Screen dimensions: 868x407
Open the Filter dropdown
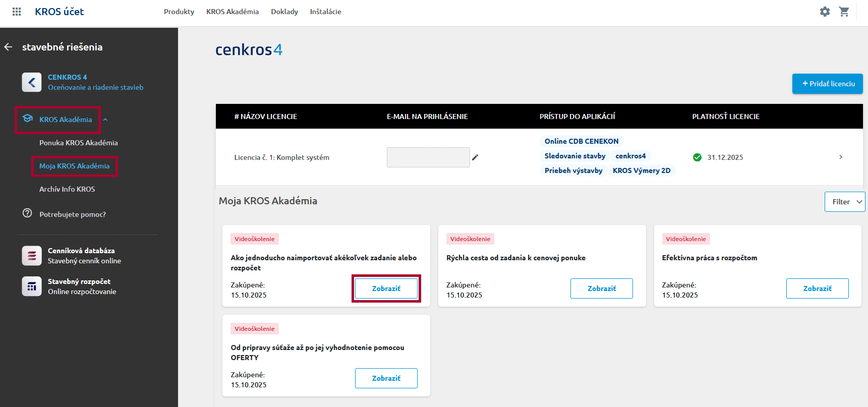tap(845, 202)
